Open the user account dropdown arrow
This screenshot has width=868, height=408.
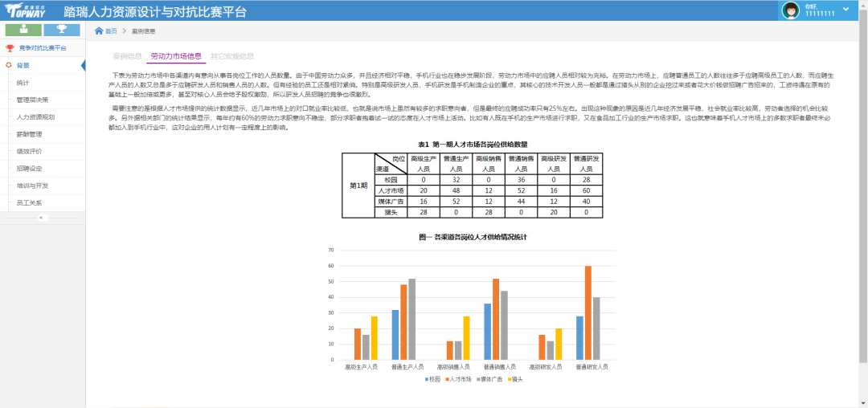[846, 7]
